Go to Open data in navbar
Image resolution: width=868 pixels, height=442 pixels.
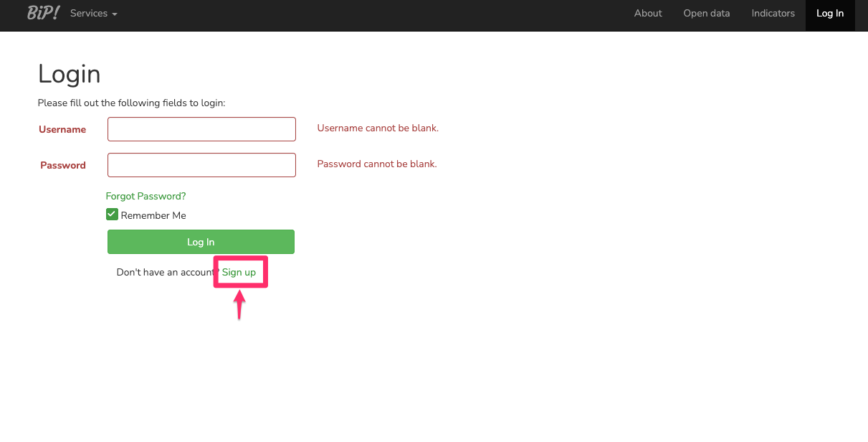pyautogui.click(x=706, y=14)
